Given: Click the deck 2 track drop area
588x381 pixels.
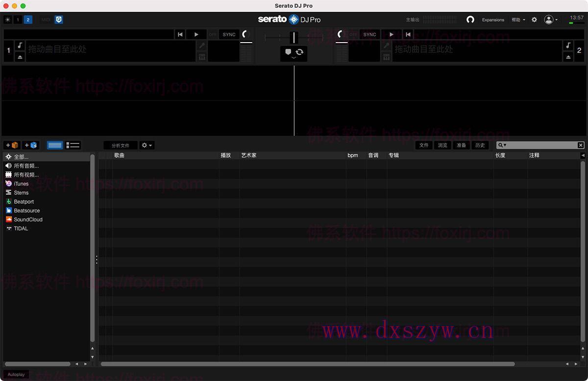Looking at the screenshot, I should click(x=477, y=51).
